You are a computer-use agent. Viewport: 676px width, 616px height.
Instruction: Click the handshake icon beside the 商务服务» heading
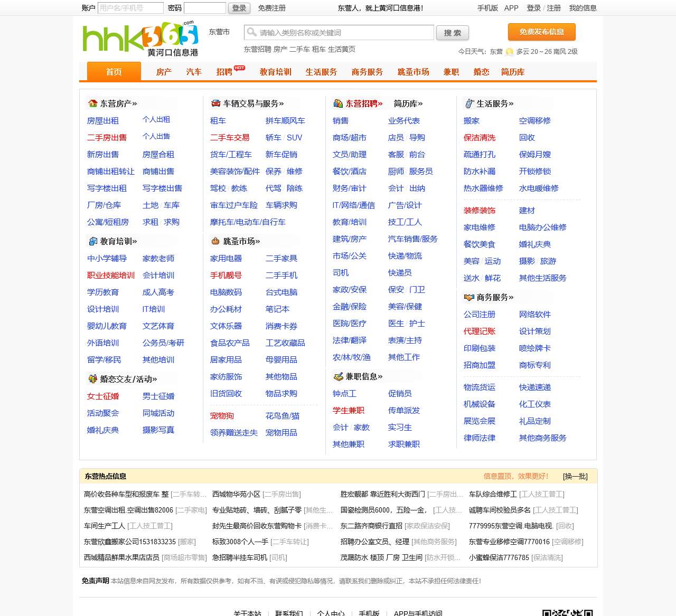(469, 297)
